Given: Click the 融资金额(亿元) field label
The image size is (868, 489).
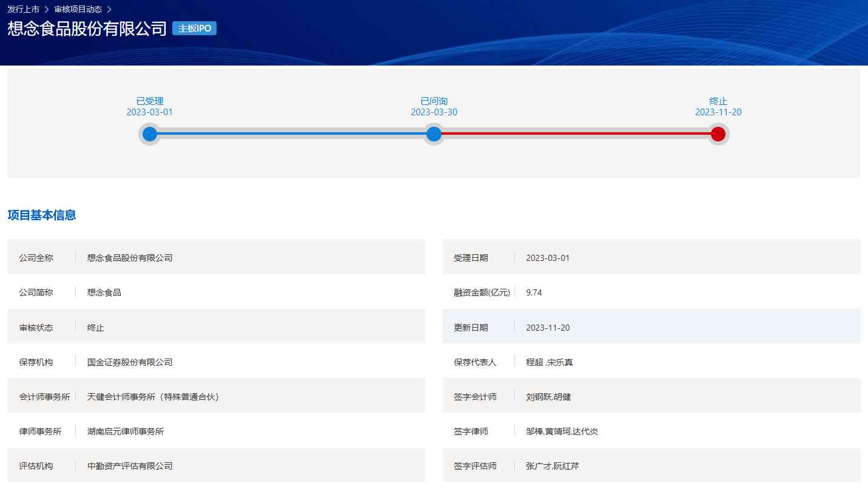Looking at the screenshot, I should pos(482,292).
